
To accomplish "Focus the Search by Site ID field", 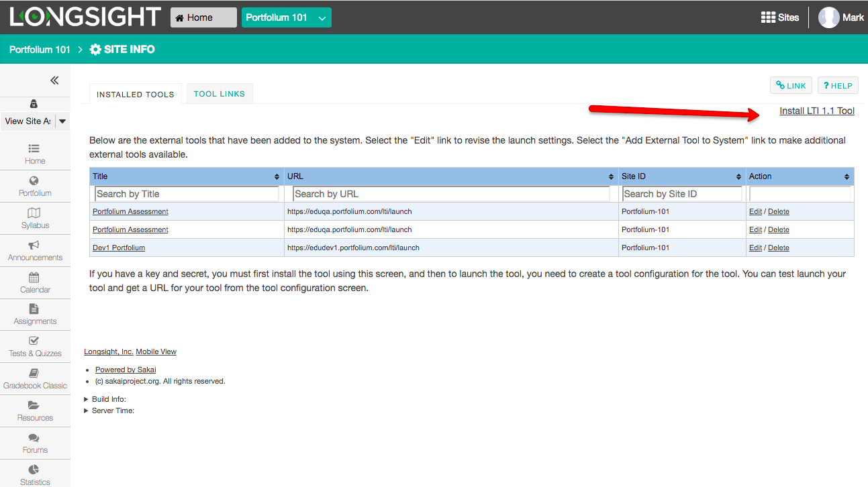I will 682,194.
